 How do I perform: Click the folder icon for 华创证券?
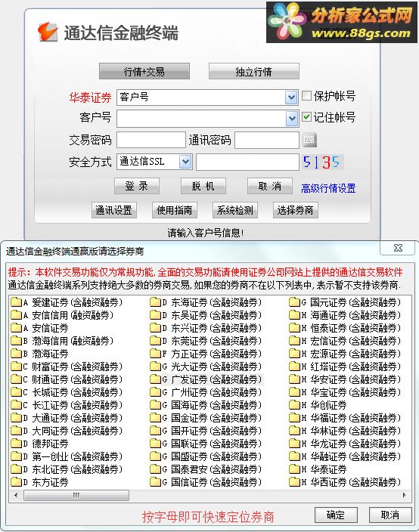point(294,405)
